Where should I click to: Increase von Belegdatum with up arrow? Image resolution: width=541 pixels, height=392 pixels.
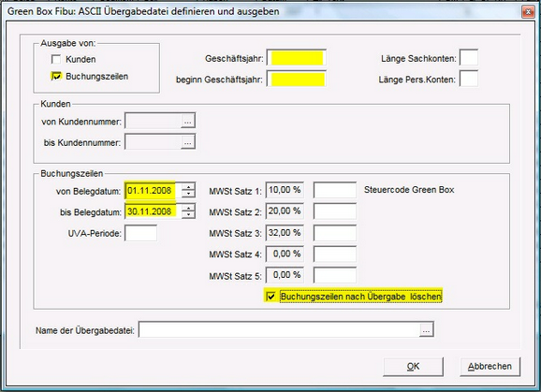click(188, 187)
